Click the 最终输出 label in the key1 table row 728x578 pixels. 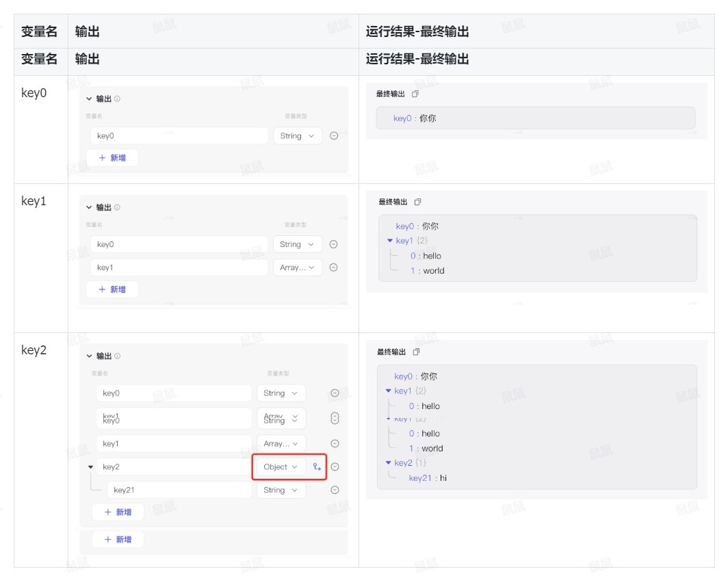[x=393, y=202]
